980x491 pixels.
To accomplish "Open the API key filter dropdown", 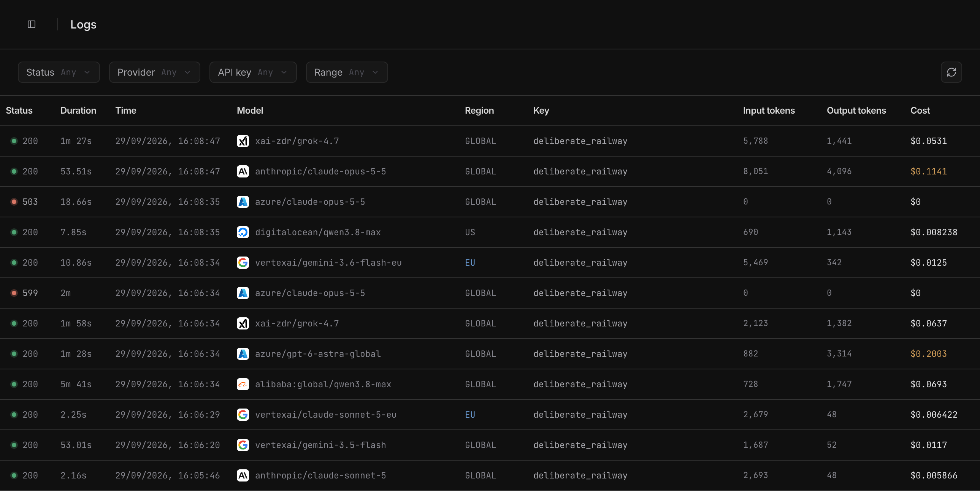I will [253, 72].
